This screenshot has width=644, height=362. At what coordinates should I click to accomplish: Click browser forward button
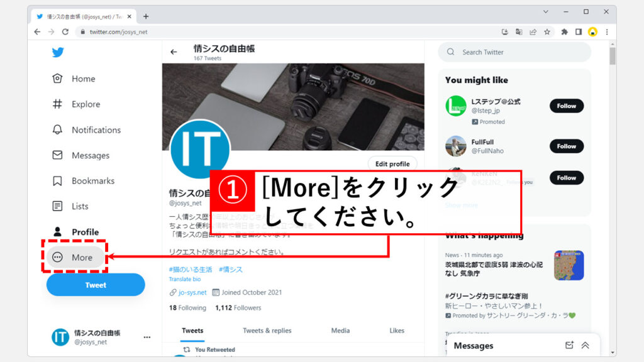[51, 31]
